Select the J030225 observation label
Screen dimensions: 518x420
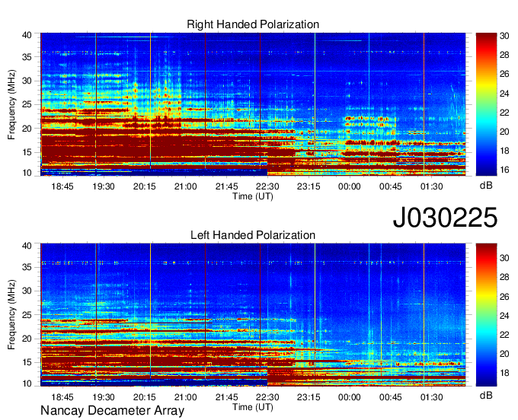445,218
